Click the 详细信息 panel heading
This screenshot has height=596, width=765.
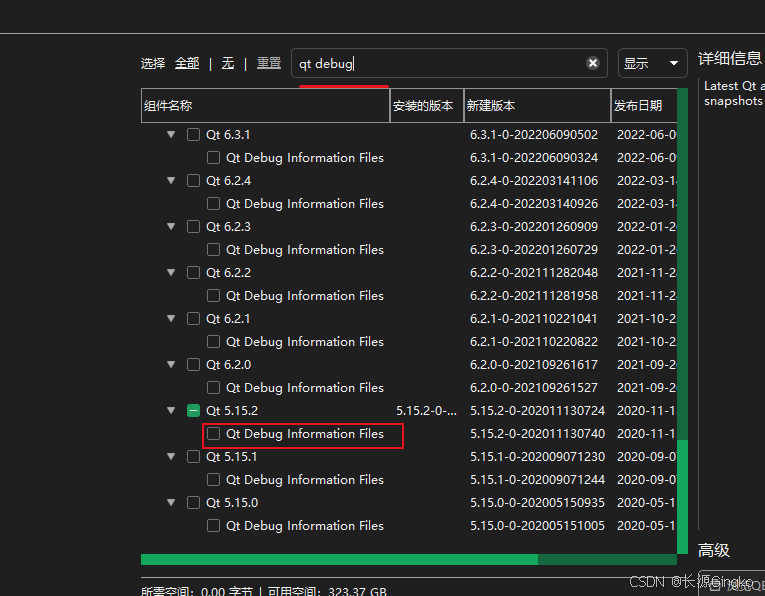(730, 59)
